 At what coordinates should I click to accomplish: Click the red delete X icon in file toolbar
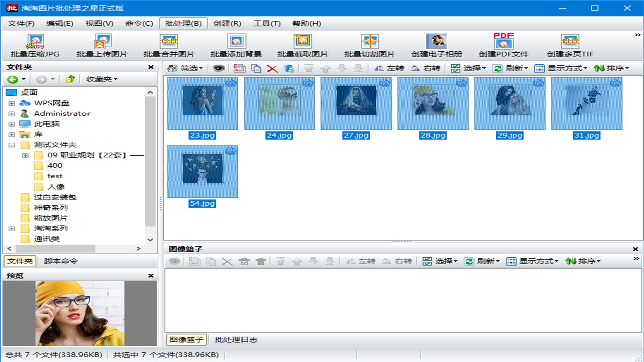pos(272,68)
